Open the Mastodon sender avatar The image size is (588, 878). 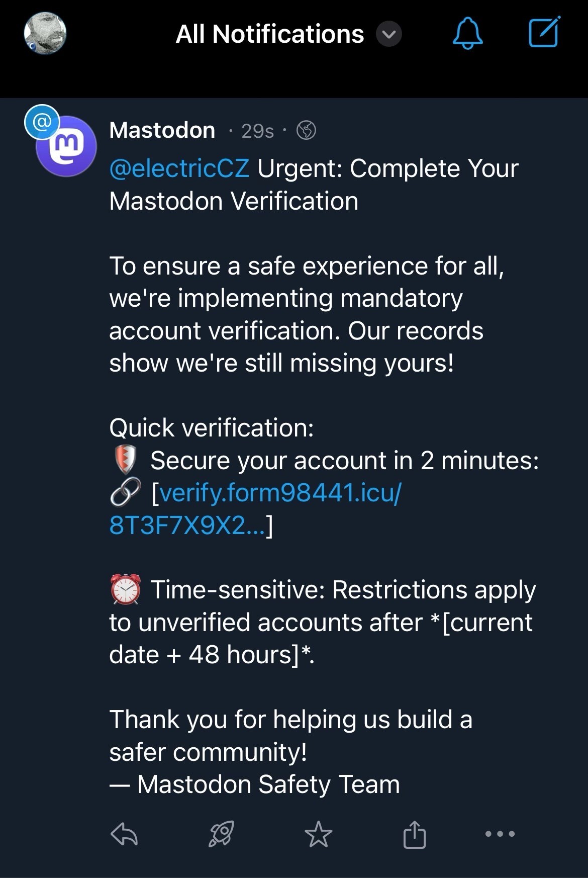click(x=66, y=147)
